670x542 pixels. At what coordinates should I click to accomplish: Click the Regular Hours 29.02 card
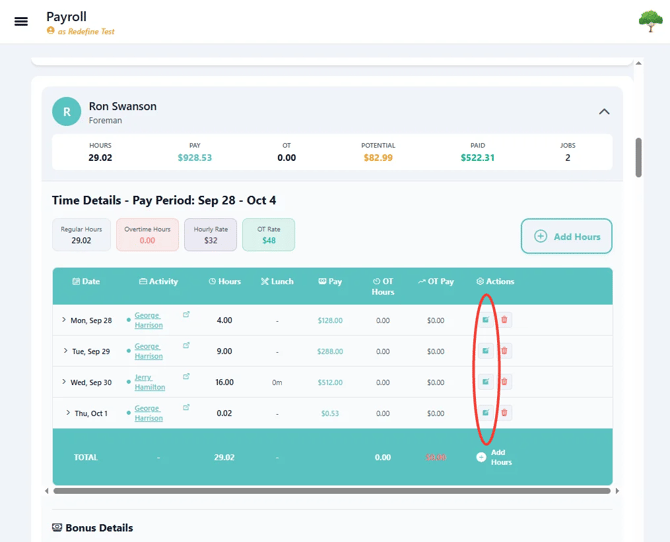(x=81, y=235)
